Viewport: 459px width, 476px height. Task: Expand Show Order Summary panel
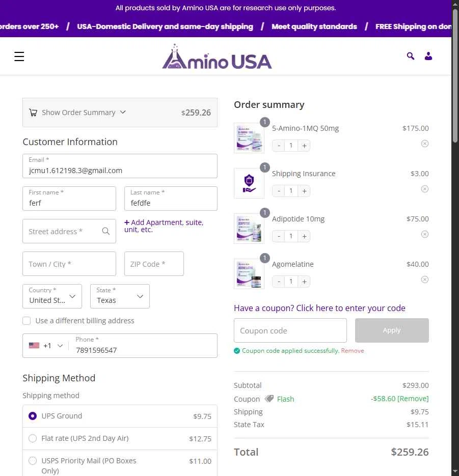click(120, 113)
